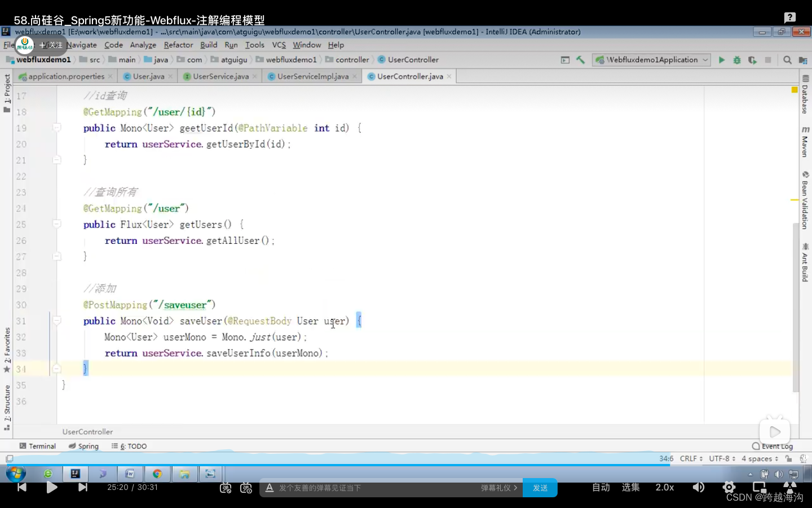Run with coverage via the shield icon
This screenshot has height=508, width=812.
click(752, 60)
